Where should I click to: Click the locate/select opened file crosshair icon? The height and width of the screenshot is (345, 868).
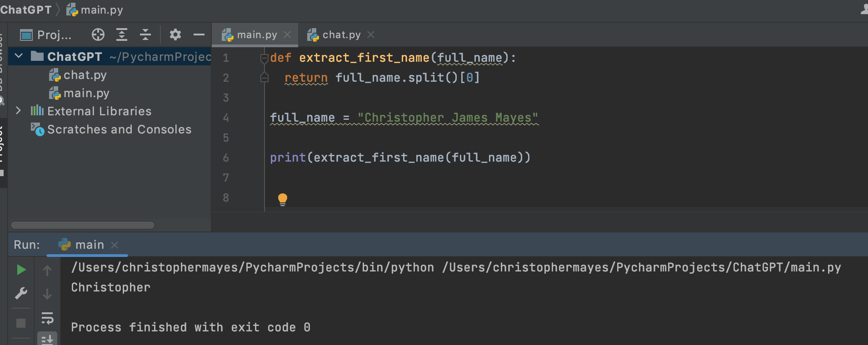coord(98,35)
